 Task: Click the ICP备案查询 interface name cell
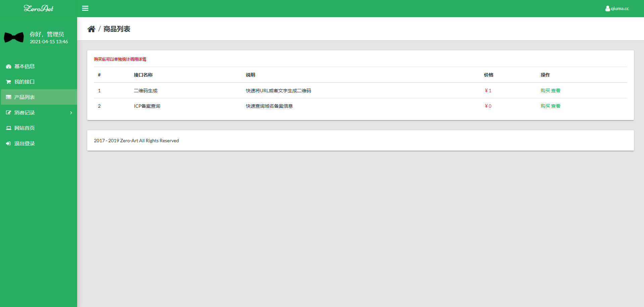(147, 106)
